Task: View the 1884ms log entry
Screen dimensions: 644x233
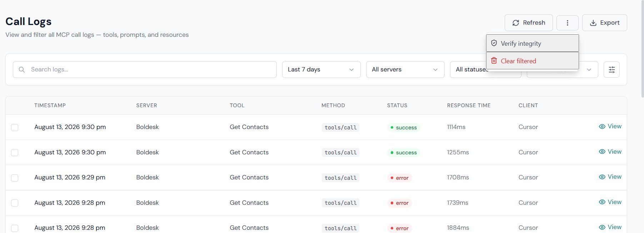Action: point(610,227)
